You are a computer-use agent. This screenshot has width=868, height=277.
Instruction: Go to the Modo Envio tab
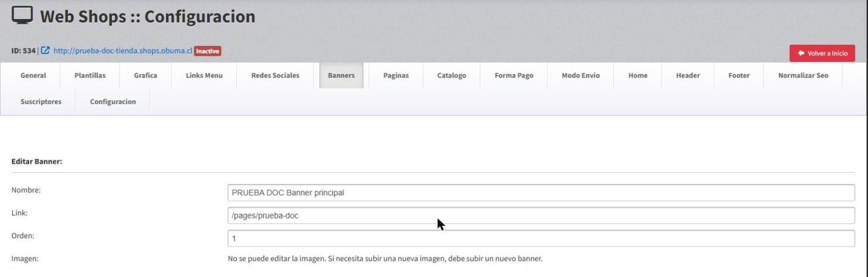581,76
